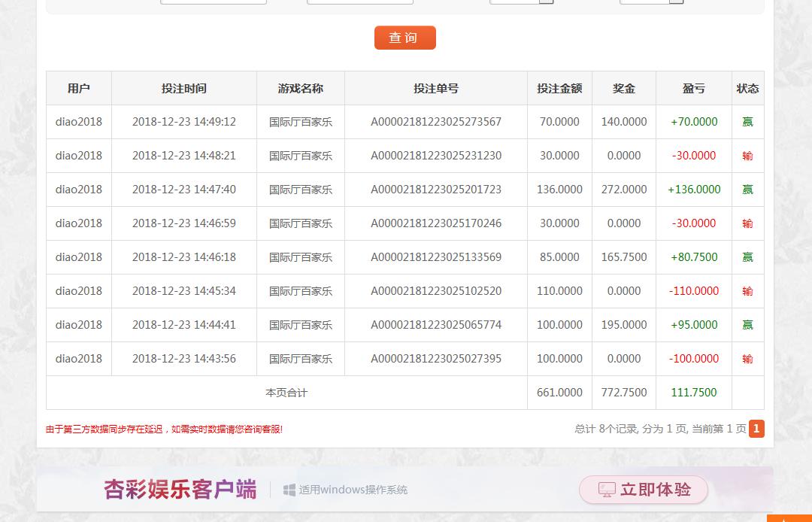Select prize value 272.0000
812x522 pixels.
point(624,190)
